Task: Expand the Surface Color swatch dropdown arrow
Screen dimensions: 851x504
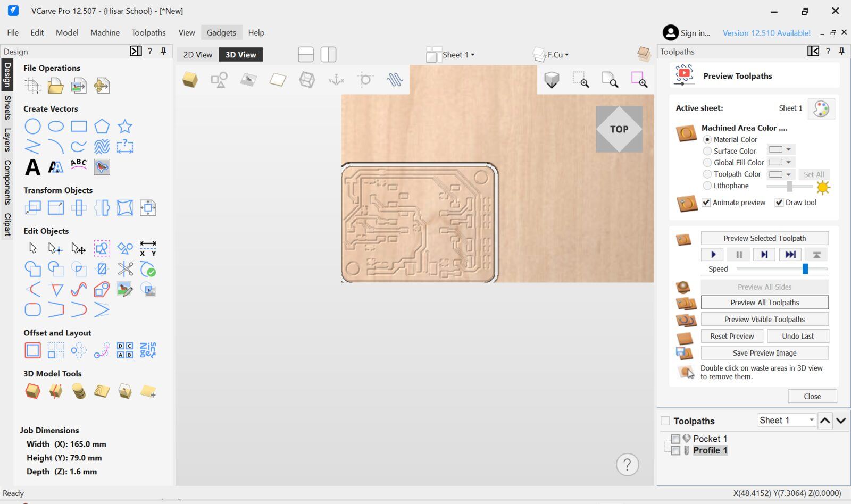Action: pyautogui.click(x=789, y=150)
